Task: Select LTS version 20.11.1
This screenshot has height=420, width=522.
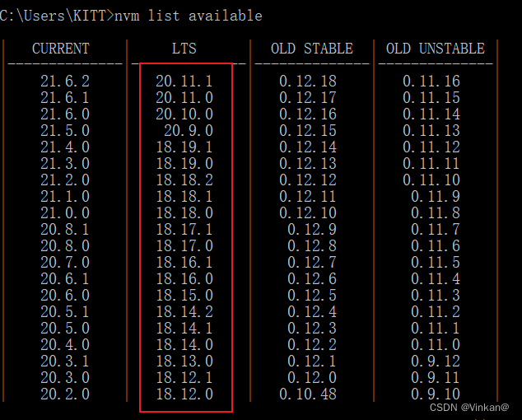Action: click(184, 81)
